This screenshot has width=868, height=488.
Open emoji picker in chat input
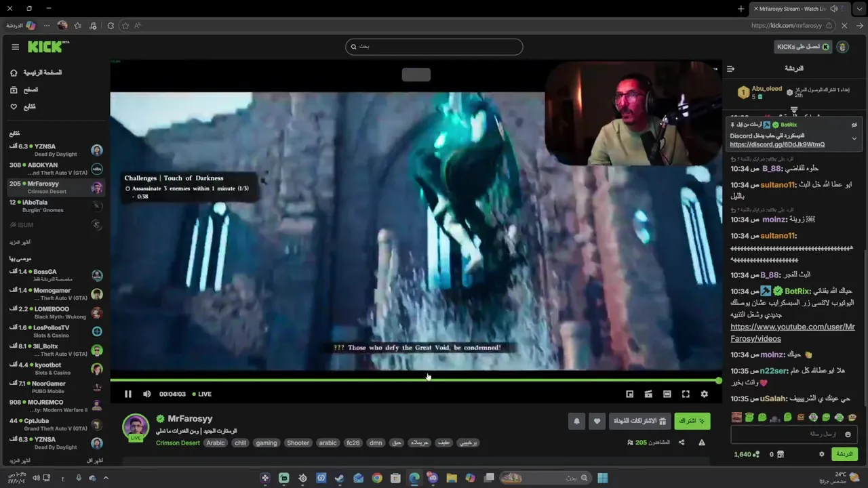848,434
